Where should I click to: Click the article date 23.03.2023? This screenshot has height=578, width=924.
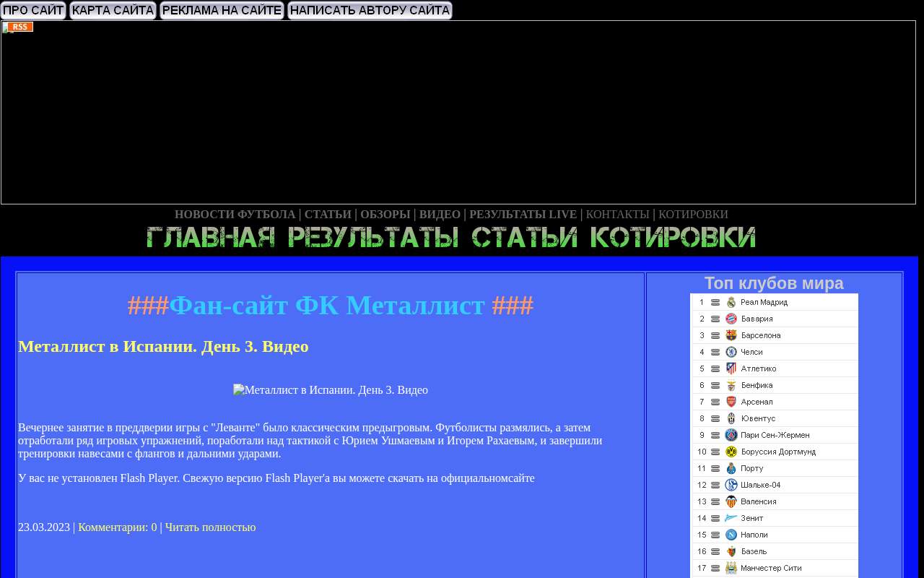[x=44, y=527]
